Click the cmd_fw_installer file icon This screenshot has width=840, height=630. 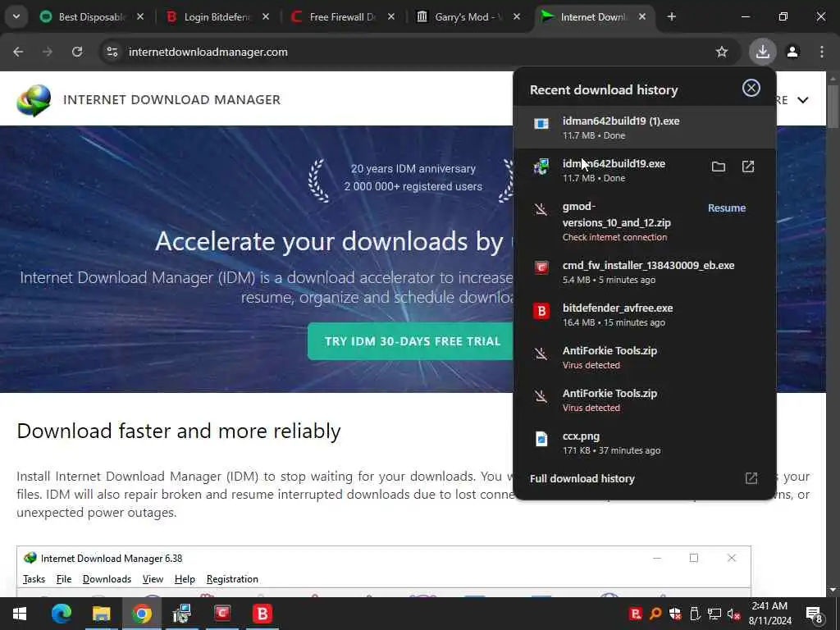[541, 267]
